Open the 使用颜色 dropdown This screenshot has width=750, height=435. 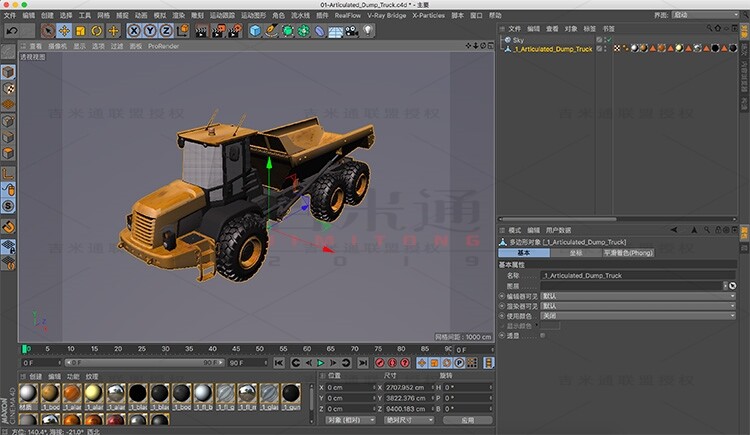coord(636,315)
